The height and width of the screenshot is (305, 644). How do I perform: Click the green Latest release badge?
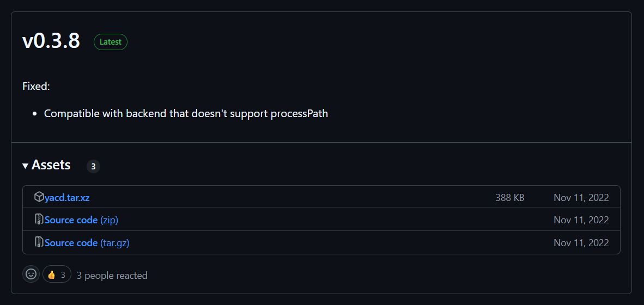coord(111,42)
